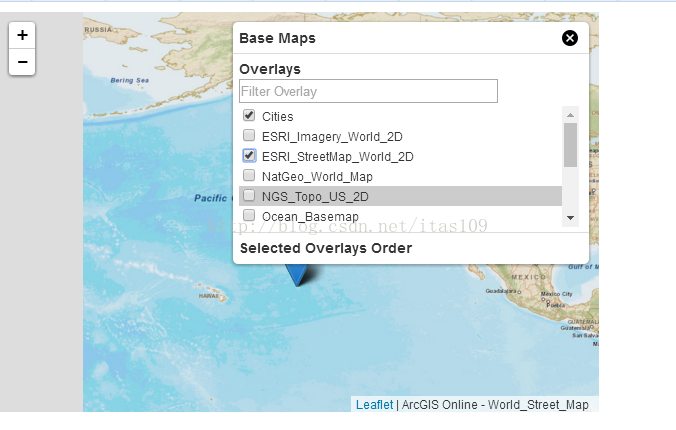The width and height of the screenshot is (676, 430).
Task: Click the NatGeo_World_Map label text
Action: tap(317, 176)
